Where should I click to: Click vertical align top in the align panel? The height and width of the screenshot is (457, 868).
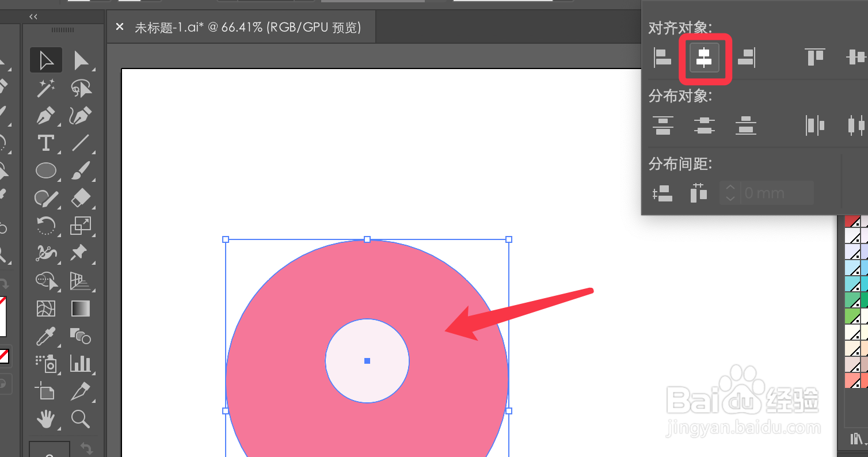[814, 58]
